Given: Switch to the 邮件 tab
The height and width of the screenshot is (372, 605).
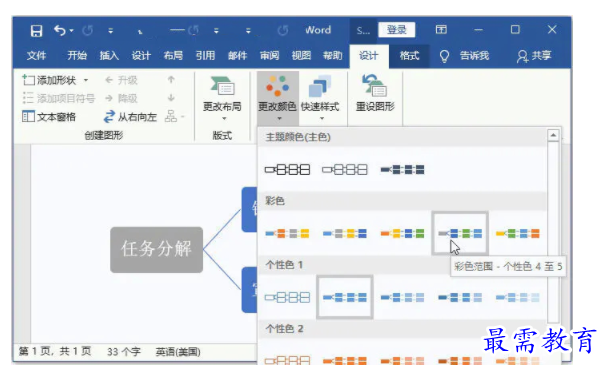Looking at the screenshot, I should (237, 56).
